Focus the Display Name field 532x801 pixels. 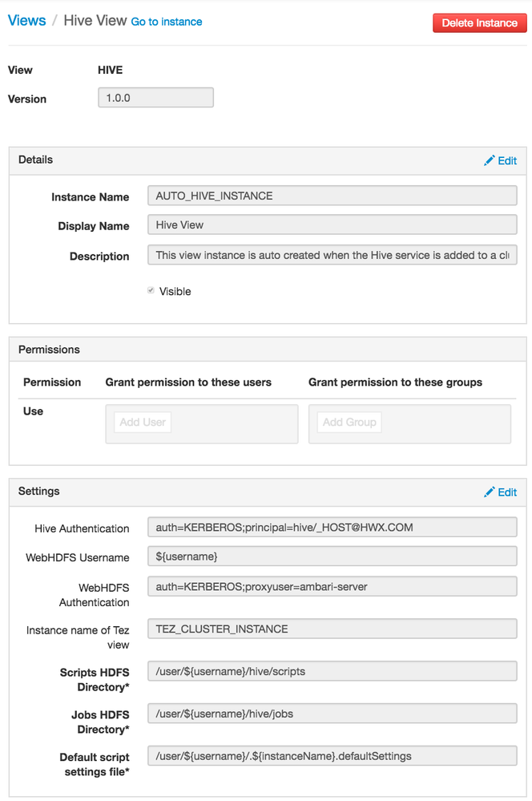[332, 225]
